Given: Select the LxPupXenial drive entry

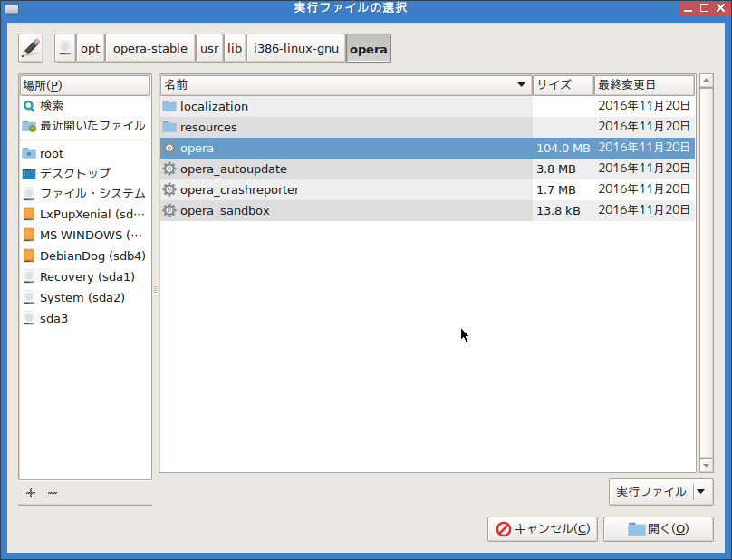Looking at the screenshot, I should pyautogui.click(x=85, y=214).
